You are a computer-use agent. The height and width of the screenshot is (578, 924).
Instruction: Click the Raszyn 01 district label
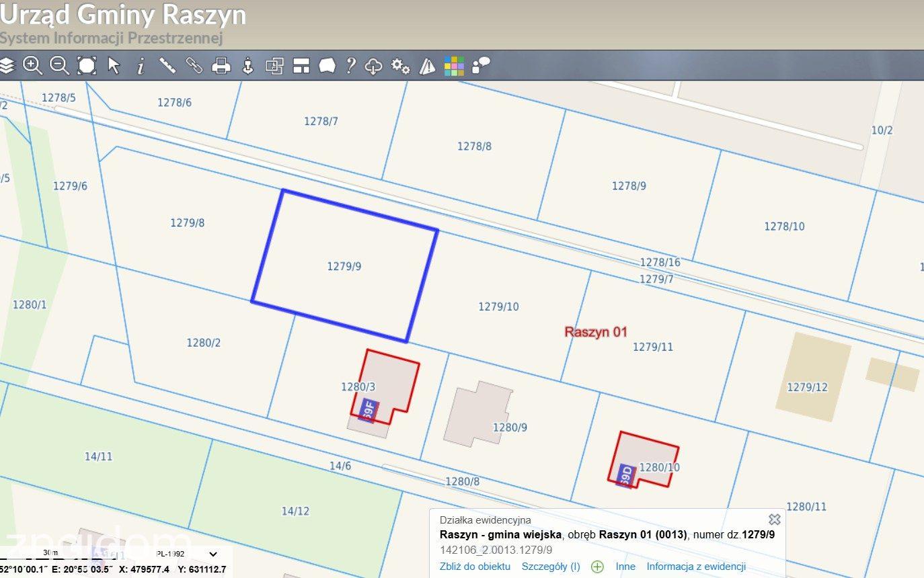click(595, 331)
